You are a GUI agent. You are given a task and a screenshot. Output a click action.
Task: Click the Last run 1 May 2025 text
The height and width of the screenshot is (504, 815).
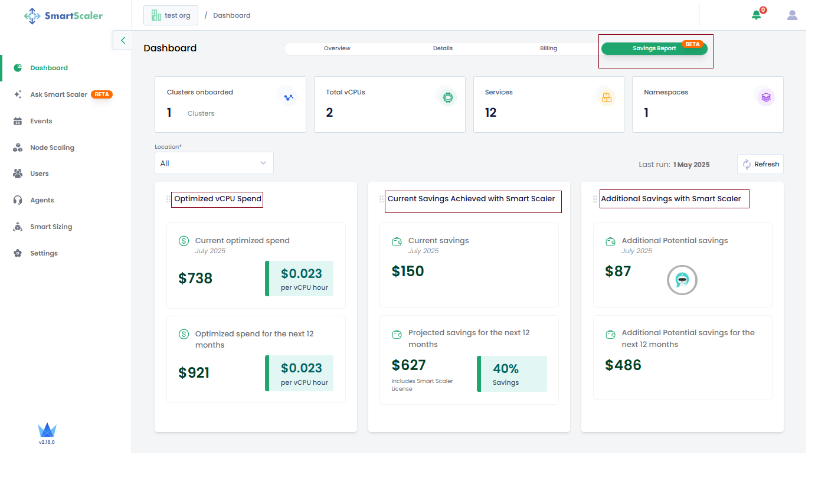(674, 165)
